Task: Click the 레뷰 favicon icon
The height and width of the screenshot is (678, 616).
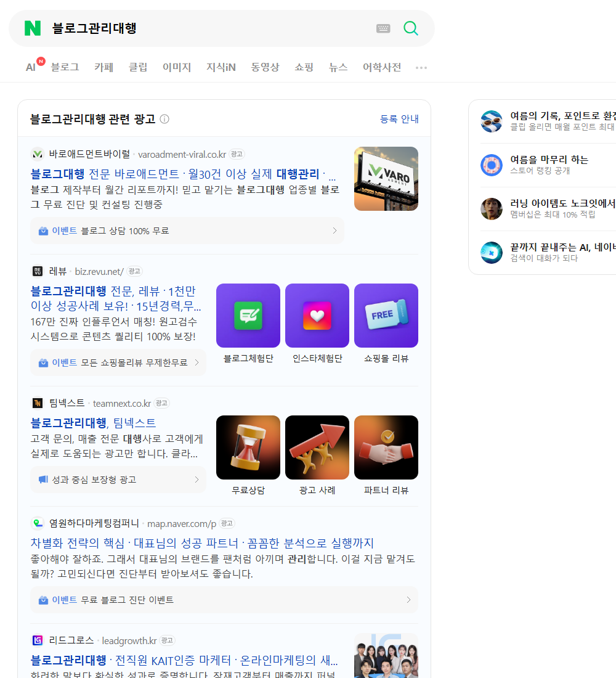Action: click(x=38, y=271)
